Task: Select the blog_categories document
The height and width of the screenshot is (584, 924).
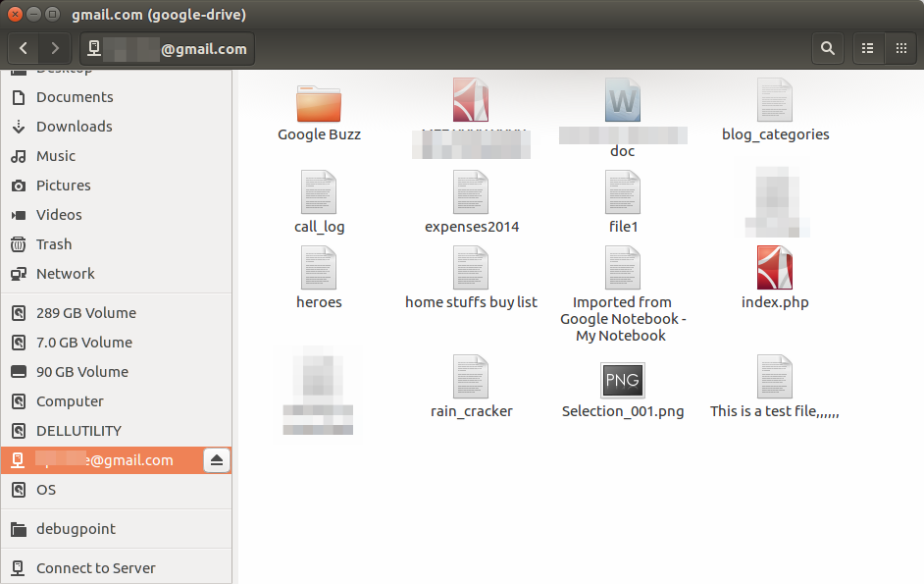Action: [x=775, y=101]
